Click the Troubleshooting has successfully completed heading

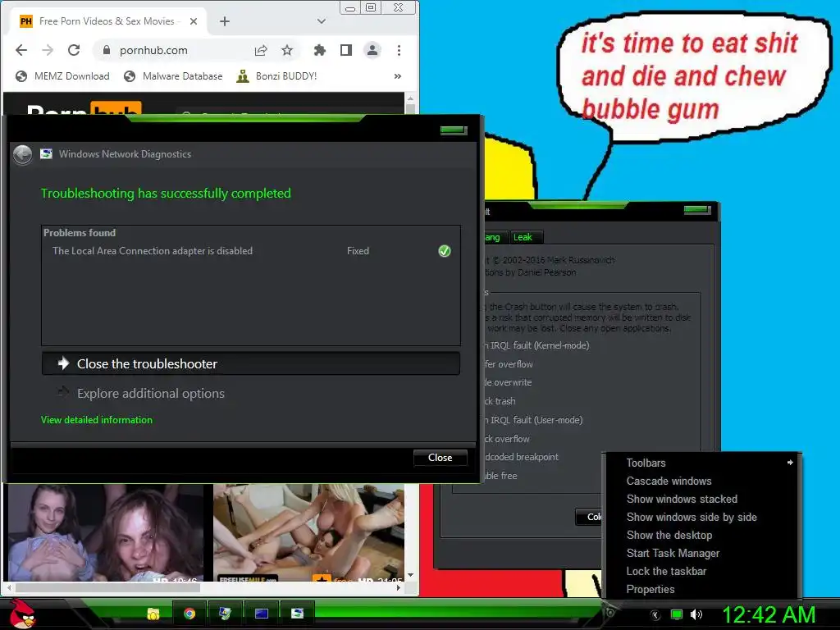[x=166, y=194]
